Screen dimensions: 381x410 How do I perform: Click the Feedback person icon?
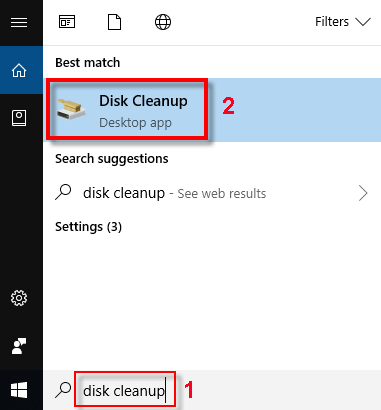pyautogui.click(x=19, y=346)
